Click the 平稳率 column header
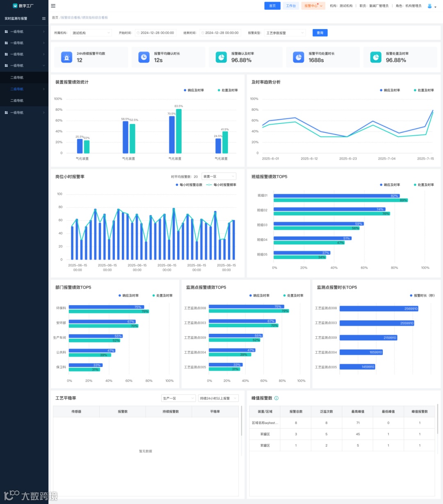This screenshot has height=504, width=443. [x=215, y=411]
